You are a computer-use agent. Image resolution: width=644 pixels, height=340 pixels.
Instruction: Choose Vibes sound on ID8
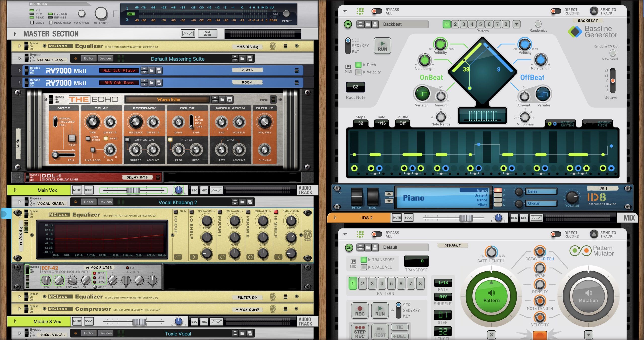[498, 205]
